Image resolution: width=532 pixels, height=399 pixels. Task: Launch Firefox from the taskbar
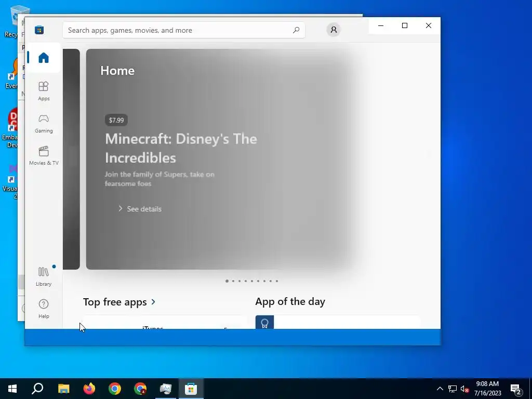point(89,389)
